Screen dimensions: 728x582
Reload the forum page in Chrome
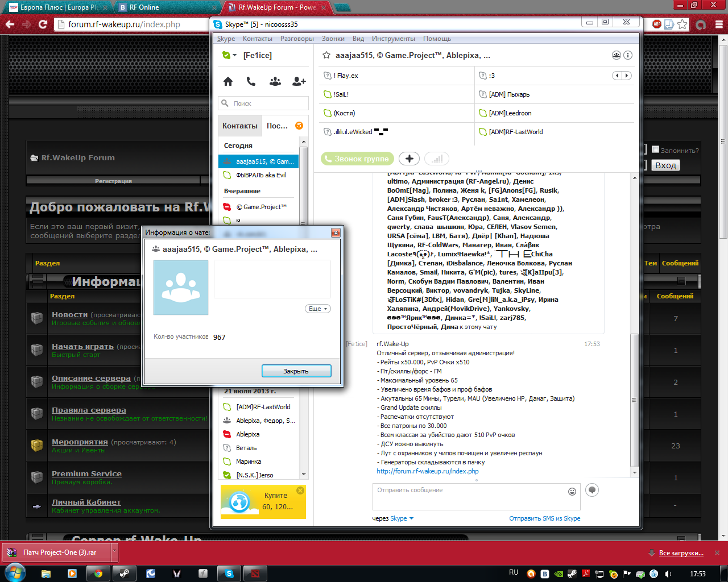point(43,24)
